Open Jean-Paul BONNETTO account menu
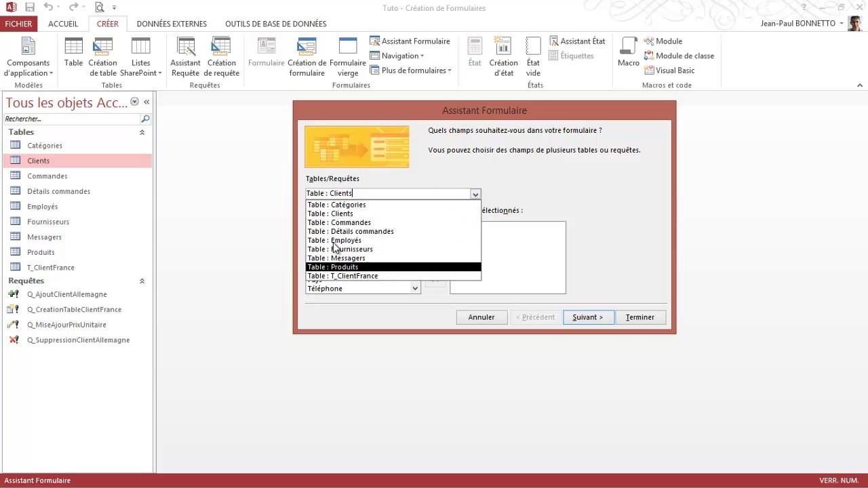 click(x=802, y=23)
